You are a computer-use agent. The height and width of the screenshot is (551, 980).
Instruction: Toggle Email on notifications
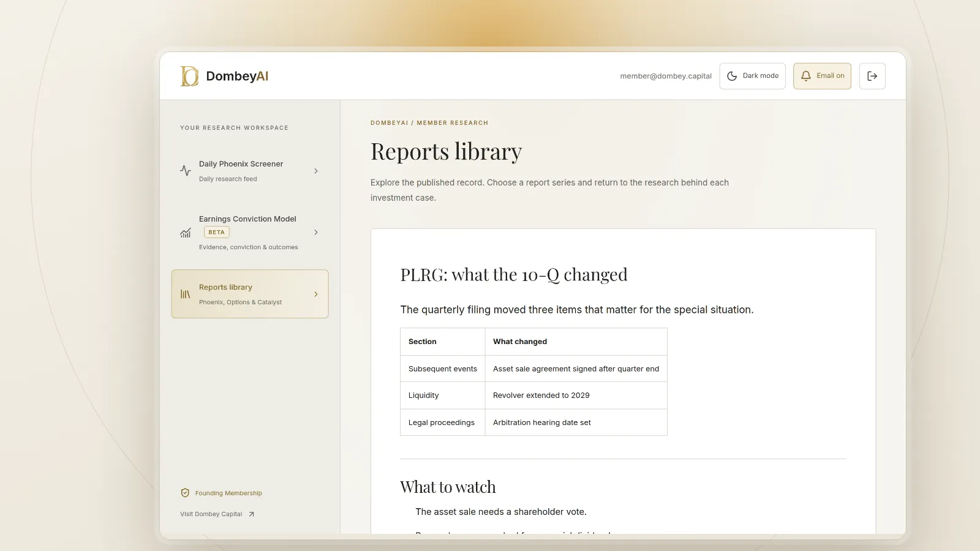[822, 76]
